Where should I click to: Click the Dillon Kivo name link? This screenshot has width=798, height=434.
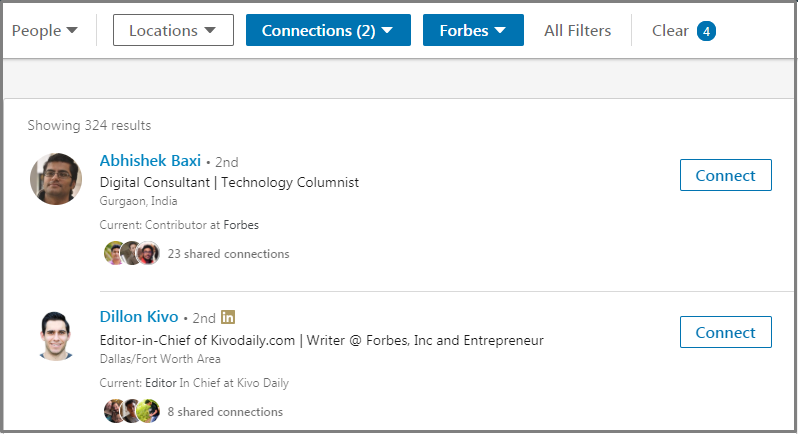139,317
